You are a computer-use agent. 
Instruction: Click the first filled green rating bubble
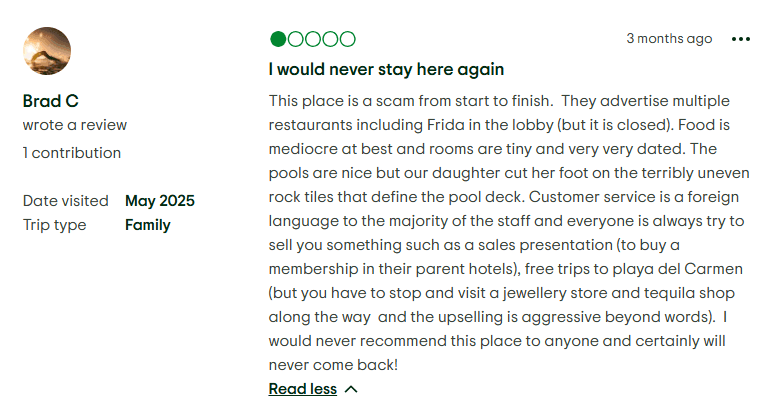click(x=278, y=39)
